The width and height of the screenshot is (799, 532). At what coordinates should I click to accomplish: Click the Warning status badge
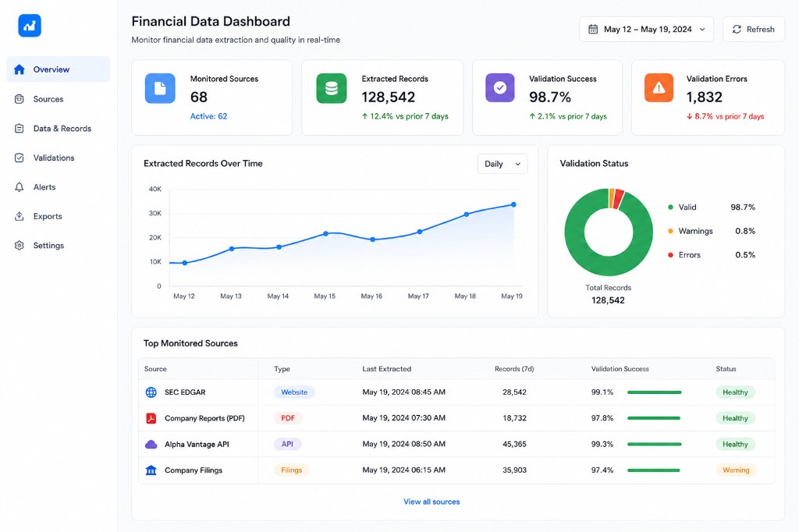click(736, 470)
